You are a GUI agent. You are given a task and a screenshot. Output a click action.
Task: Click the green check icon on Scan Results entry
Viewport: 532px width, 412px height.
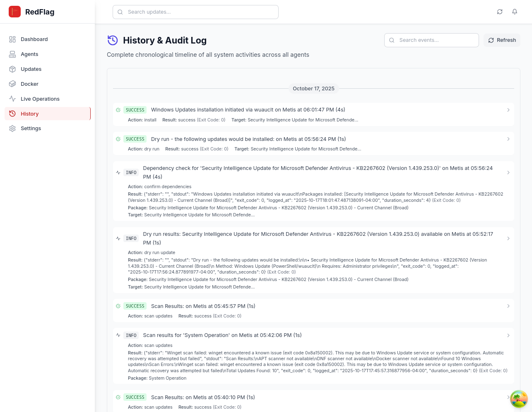118,306
